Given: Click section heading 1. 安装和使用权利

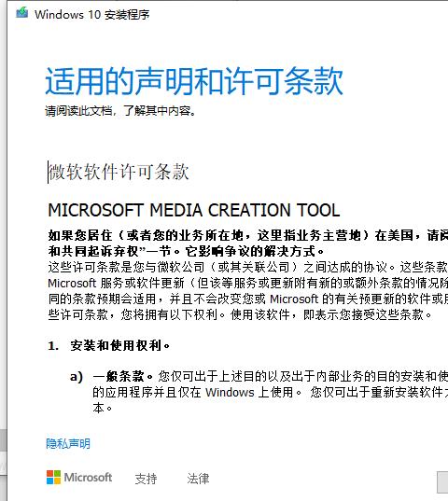Looking at the screenshot, I should tap(109, 345).
